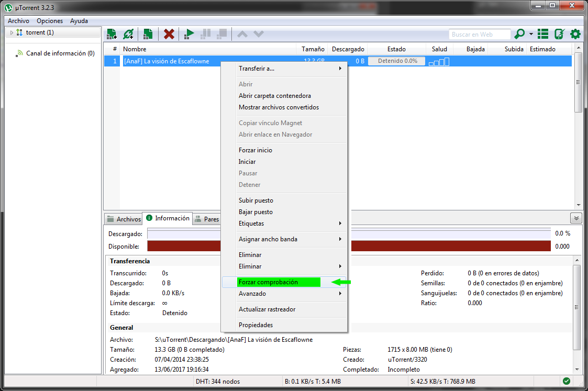Create a new torrent
This screenshot has width=588, height=391.
point(148,33)
